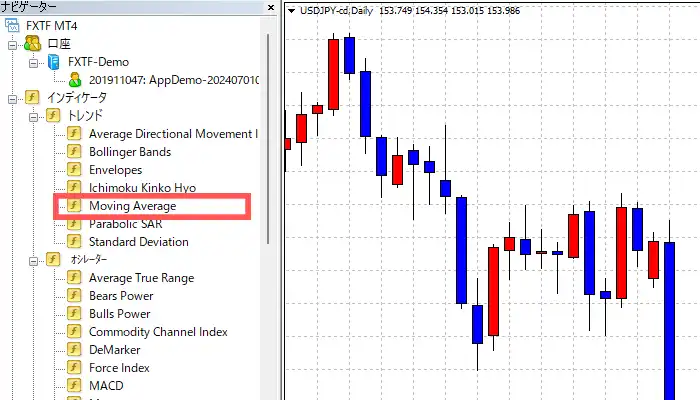700x400 pixels.
Task: Select the Standard Deviation entry
Action: 138,242
